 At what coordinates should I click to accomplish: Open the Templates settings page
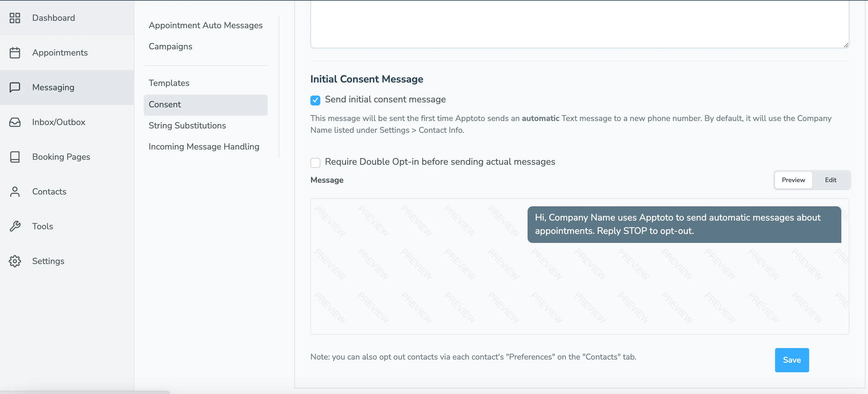pyautogui.click(x=169, y=83)
